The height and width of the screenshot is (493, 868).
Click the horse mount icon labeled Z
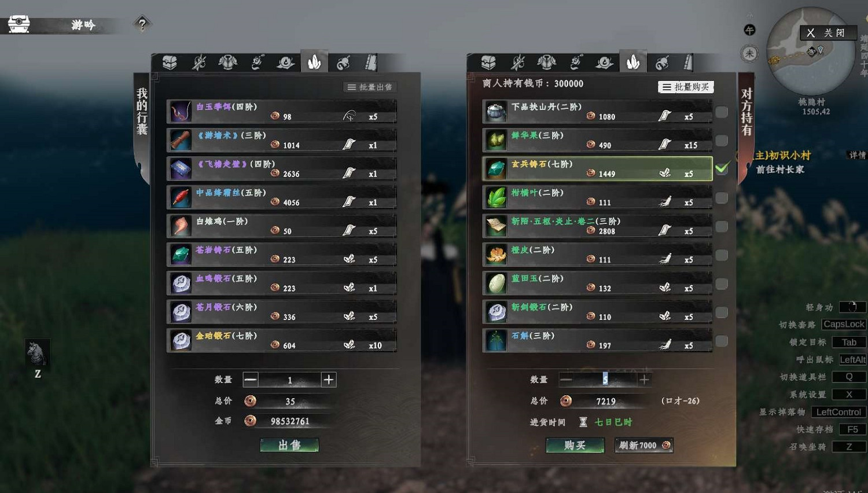pos(37,353)
